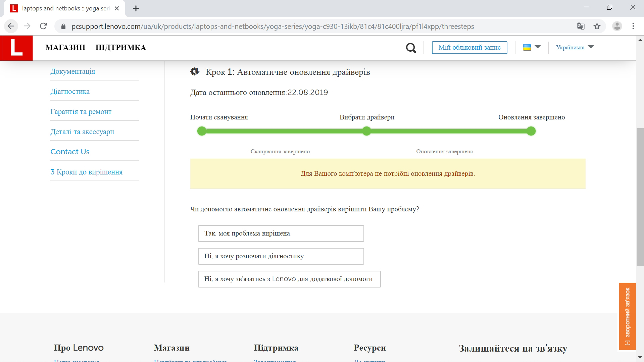The image size is (644, 362).
Task: Click the Залишайтеся на зв'язку heading
Action: tap(513, 348)
